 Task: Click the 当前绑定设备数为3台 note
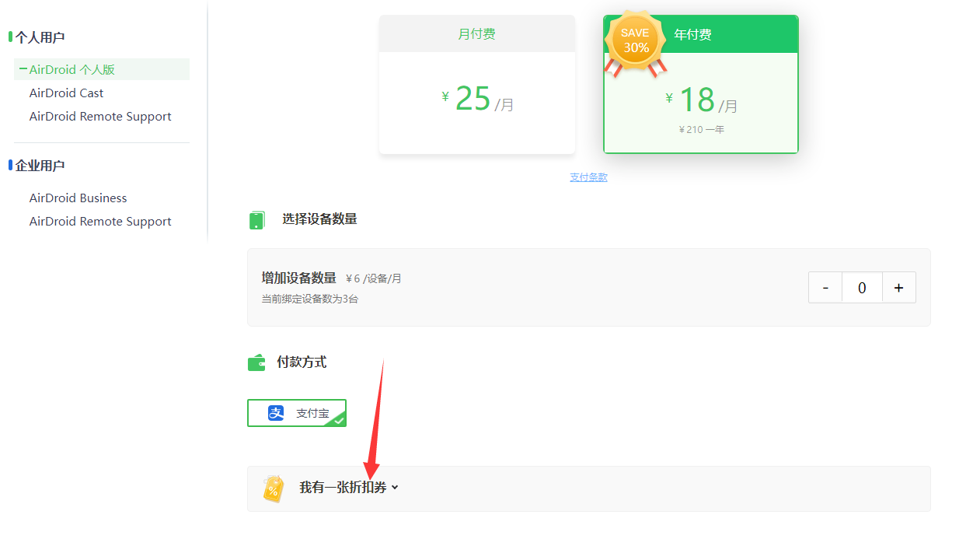[x=310, y=299]
